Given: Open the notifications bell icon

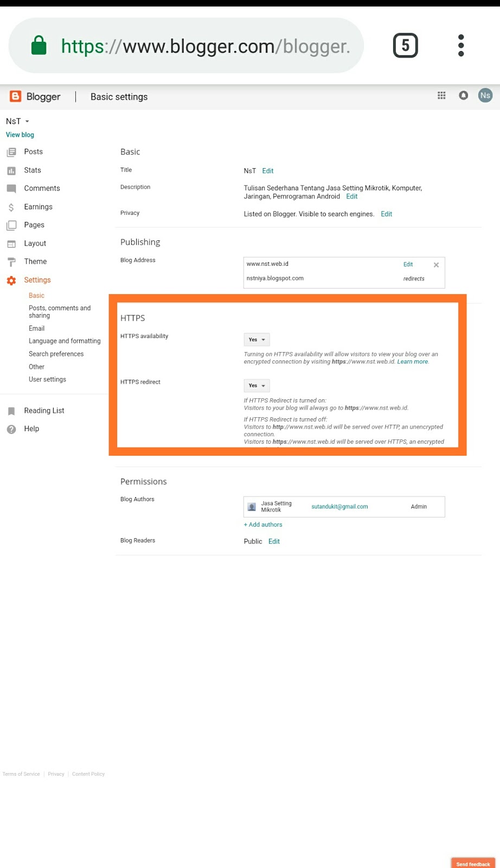Looking at the screenshot, I should [x=463, y=95].
